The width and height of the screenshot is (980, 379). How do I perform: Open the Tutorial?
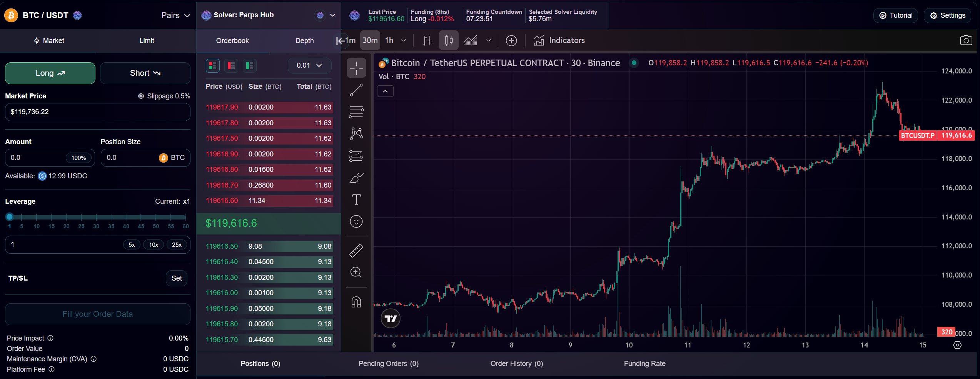click(895, 15)
